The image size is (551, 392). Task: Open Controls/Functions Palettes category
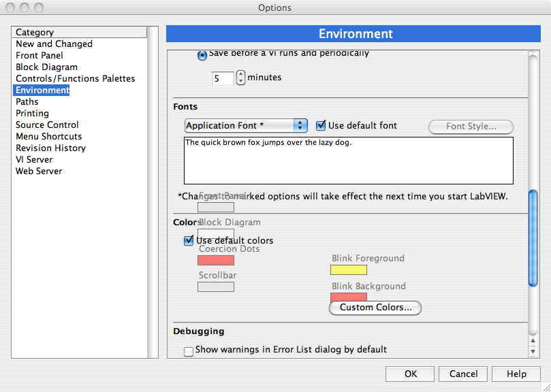point(75,79)
